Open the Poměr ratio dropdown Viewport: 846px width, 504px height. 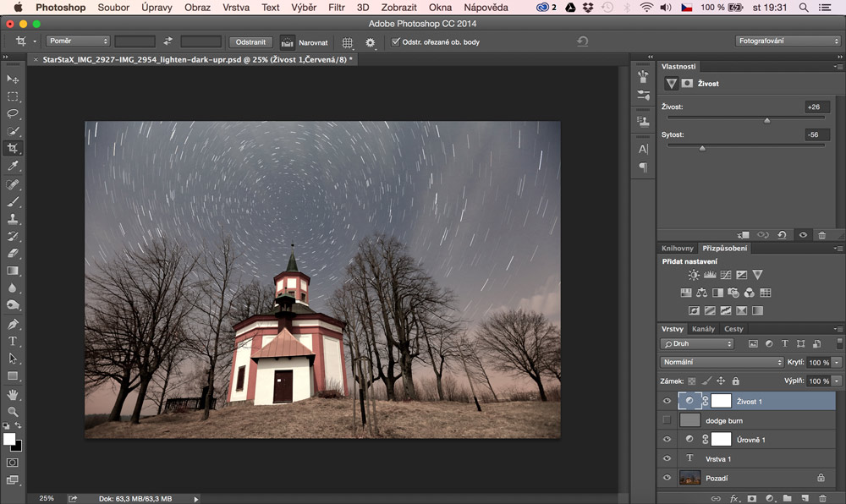pos(79,41)
